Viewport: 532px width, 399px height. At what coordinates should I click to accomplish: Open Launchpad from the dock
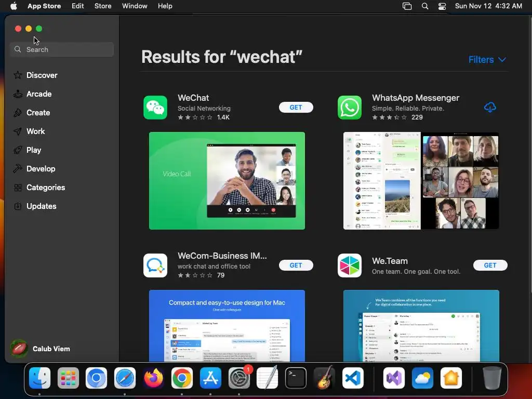tap(68, 378)
